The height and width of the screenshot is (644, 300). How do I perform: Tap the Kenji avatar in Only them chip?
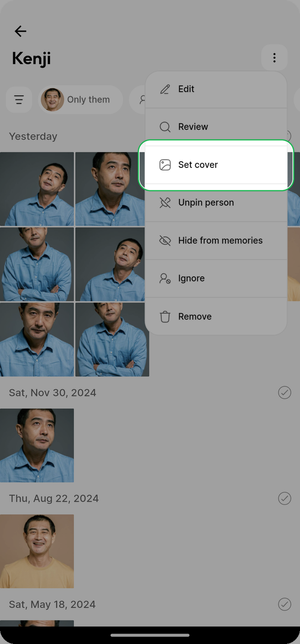pyautogui.click(x=52, y=100)
